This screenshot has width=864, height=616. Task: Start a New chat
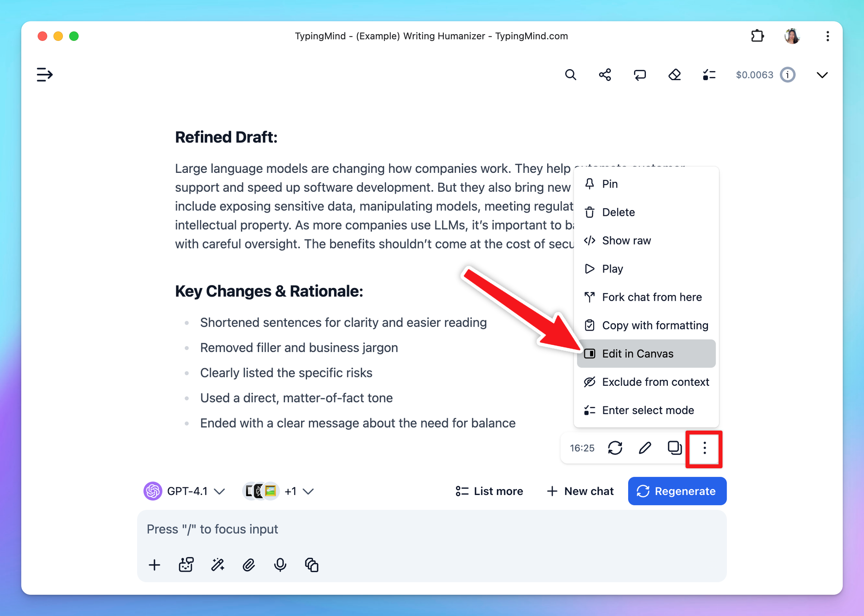[580, 491]
